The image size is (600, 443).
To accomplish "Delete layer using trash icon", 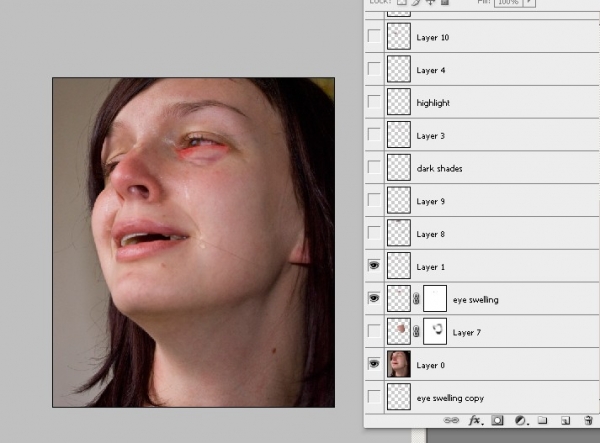I will click(589, 420).
